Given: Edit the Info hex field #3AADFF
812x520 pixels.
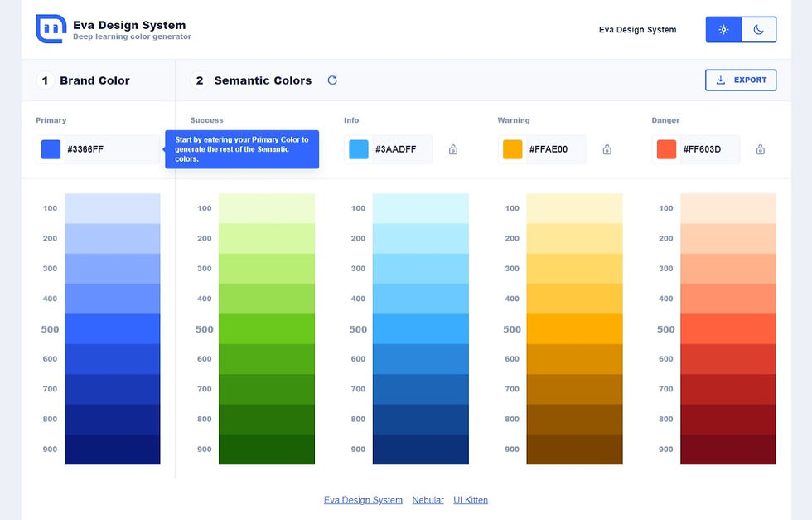Looking at the screenshot, I should (402, 149).
